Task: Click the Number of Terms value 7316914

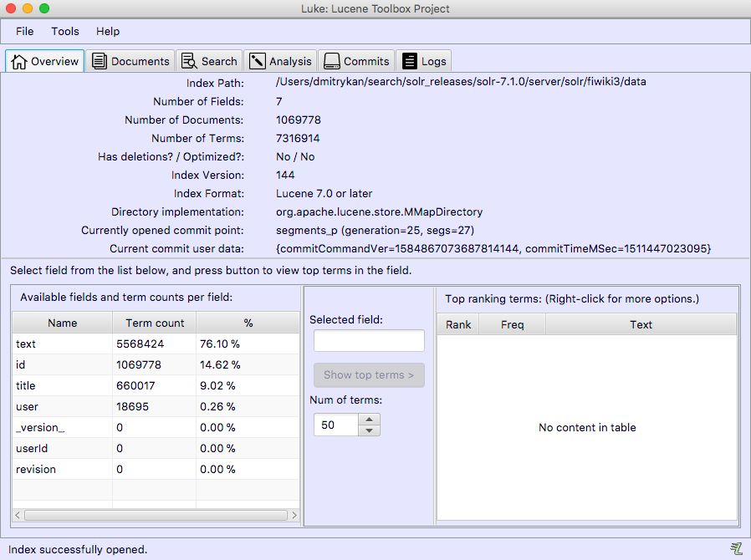Action: [298, 138]
